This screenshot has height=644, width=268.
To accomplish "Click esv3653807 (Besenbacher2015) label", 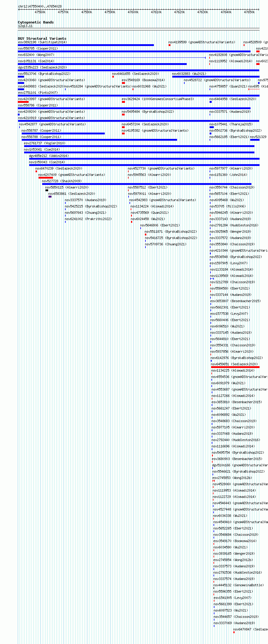I will [235, 301].
